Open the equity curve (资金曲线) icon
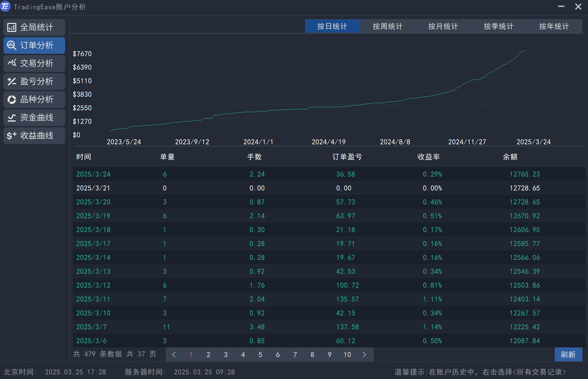The width and height of the screenshot is (588, 379). pyautogui.click(x=12, y=118)
